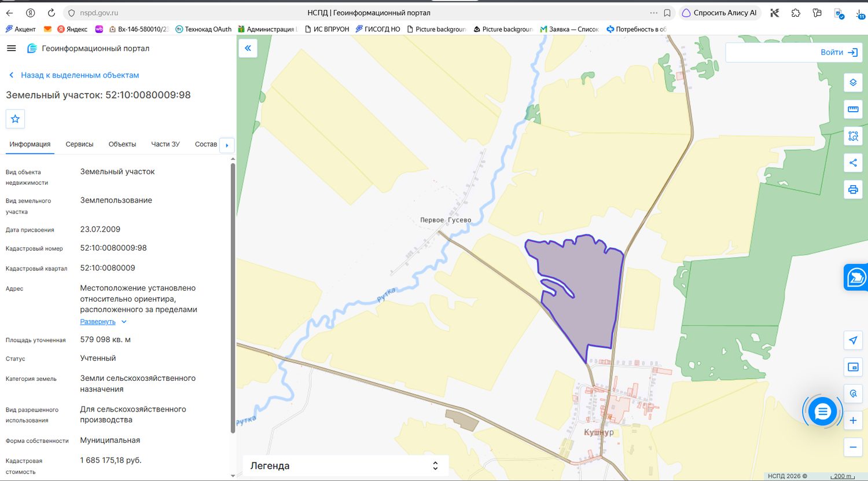
Task: Bookmark this page in the address bar
Action: (x=667, y=13)
